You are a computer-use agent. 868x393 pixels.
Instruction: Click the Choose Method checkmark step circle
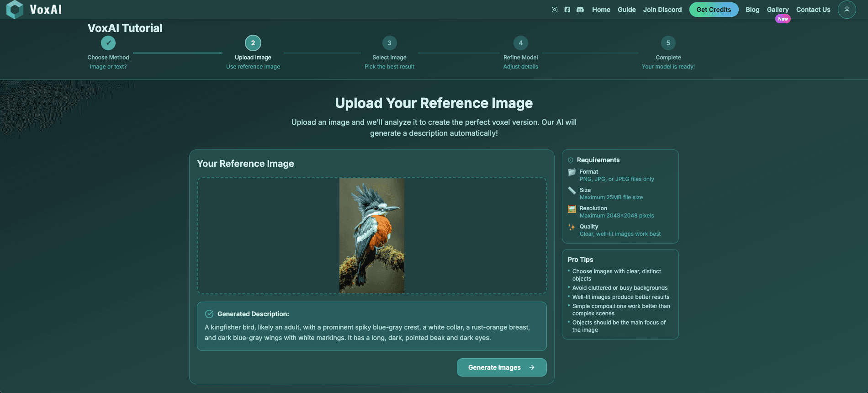click(x=108, y=43)
